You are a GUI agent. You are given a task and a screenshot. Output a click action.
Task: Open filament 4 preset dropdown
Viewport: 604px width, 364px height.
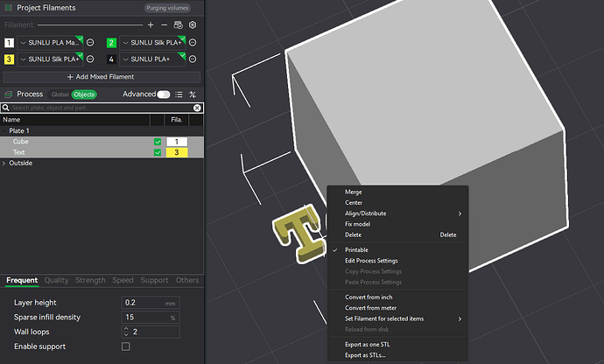pyautogui.click(x=152, y=59)
